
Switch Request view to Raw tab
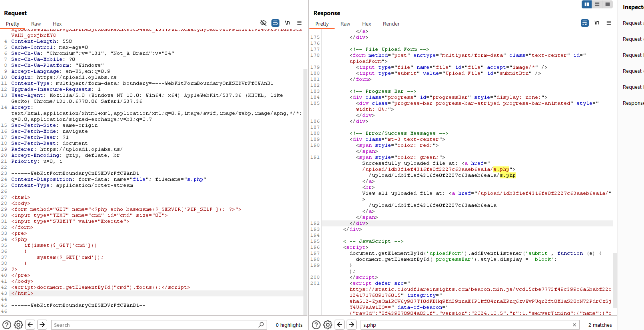pos(36,24)
